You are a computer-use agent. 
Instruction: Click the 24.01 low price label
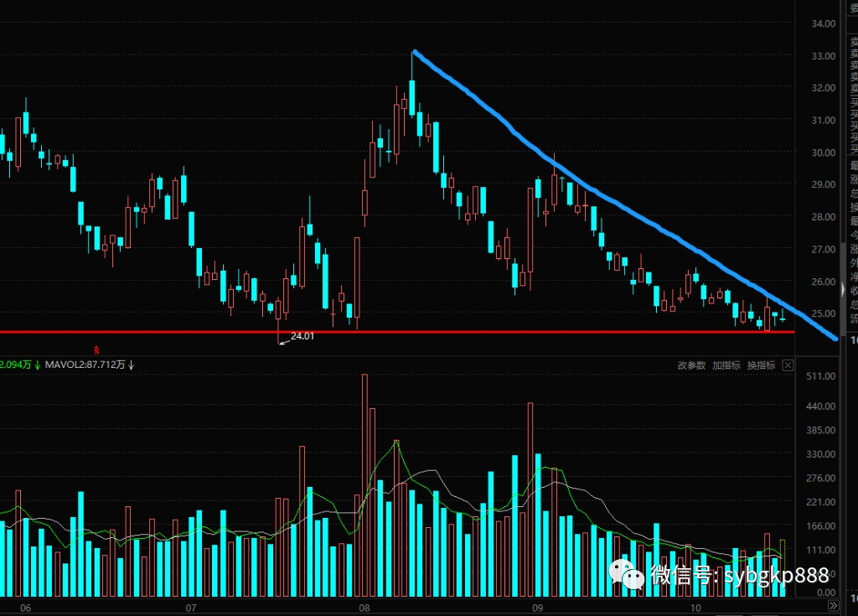point(302,336)
